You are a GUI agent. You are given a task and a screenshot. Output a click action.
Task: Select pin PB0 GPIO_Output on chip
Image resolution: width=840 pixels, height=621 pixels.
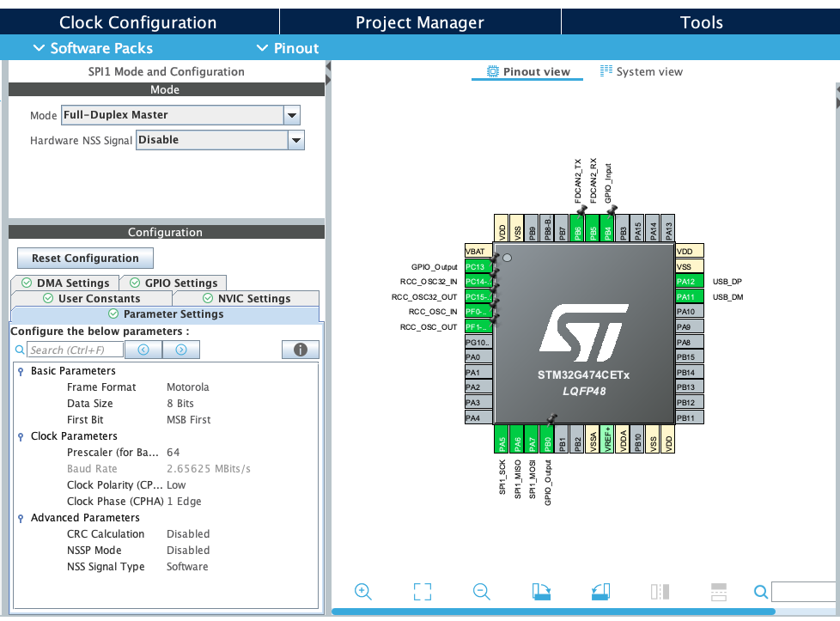(547, 439)
